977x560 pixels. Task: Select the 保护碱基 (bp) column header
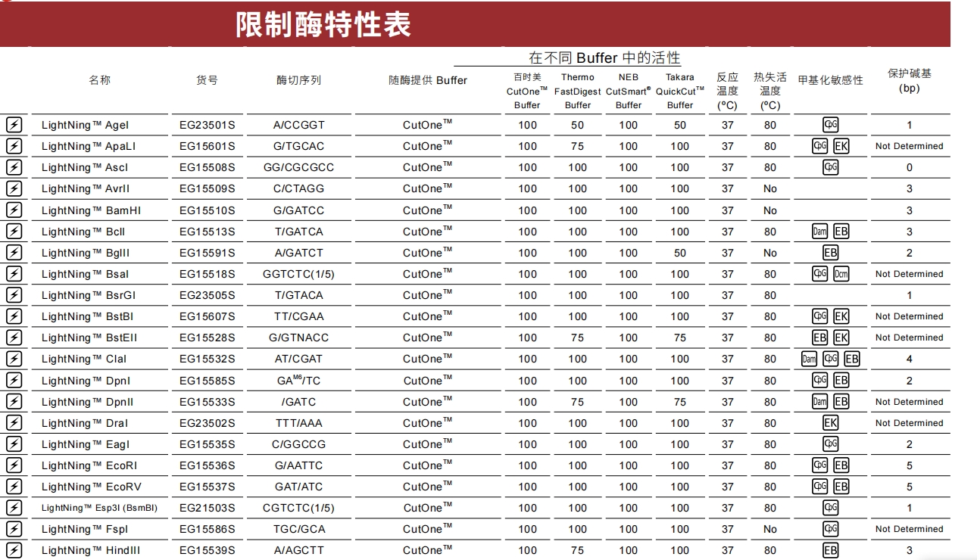coord(910,80)
